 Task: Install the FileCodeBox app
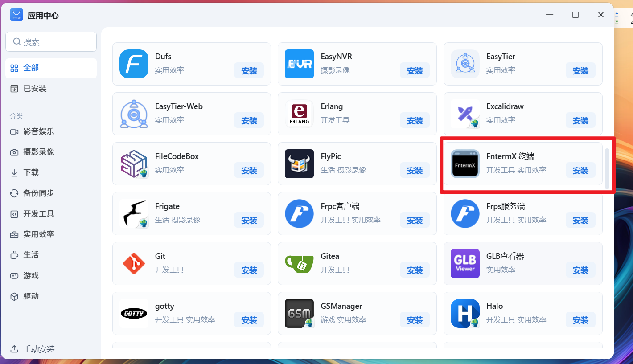(249, 170)
